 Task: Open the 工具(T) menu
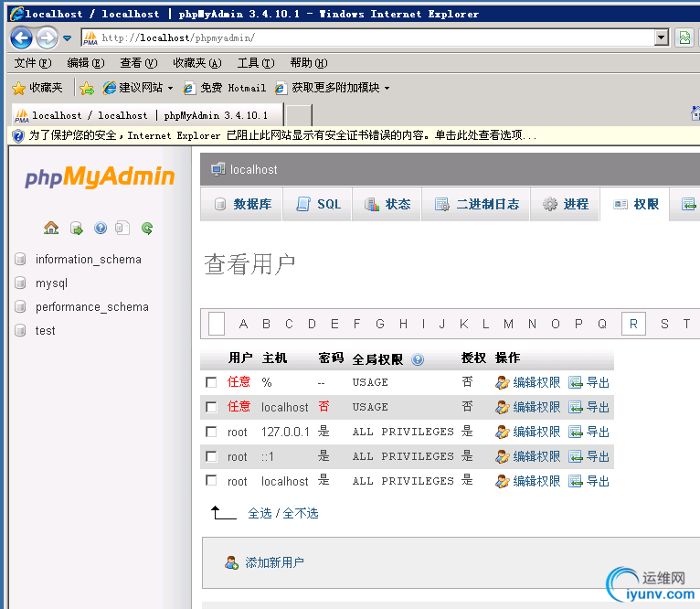point(255,63)
